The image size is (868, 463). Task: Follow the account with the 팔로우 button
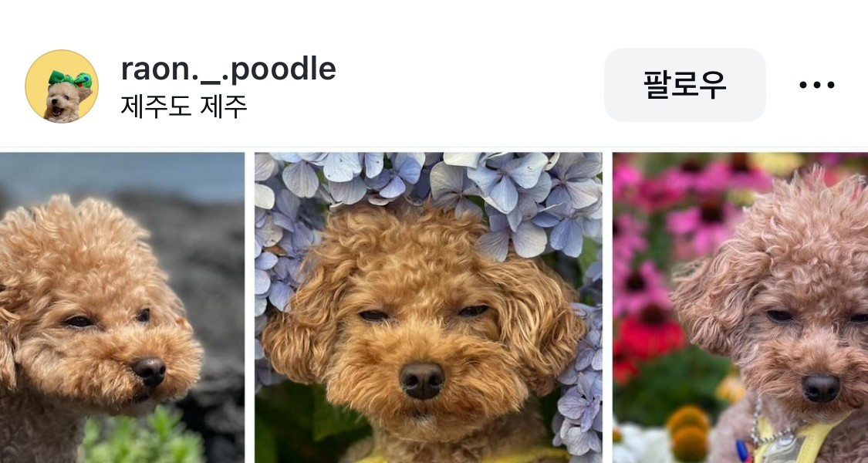(685, 85)
